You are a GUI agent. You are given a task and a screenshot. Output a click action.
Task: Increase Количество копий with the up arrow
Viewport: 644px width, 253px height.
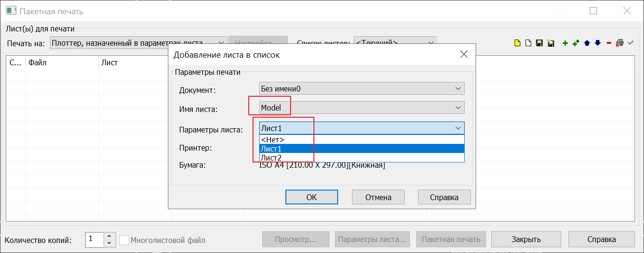tap(109, 236)
